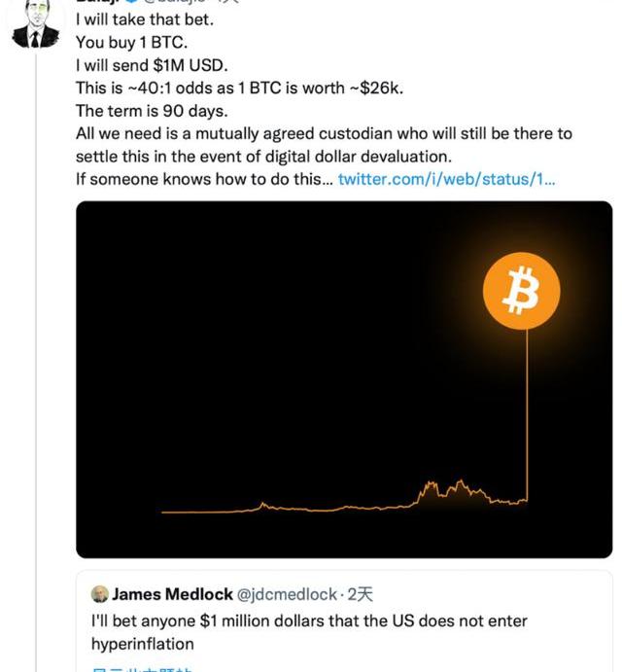The width and height of the screenshot is (622, 672).
Task: Open James Medlock's small profile picture
Action: click(x=99, y=594)
